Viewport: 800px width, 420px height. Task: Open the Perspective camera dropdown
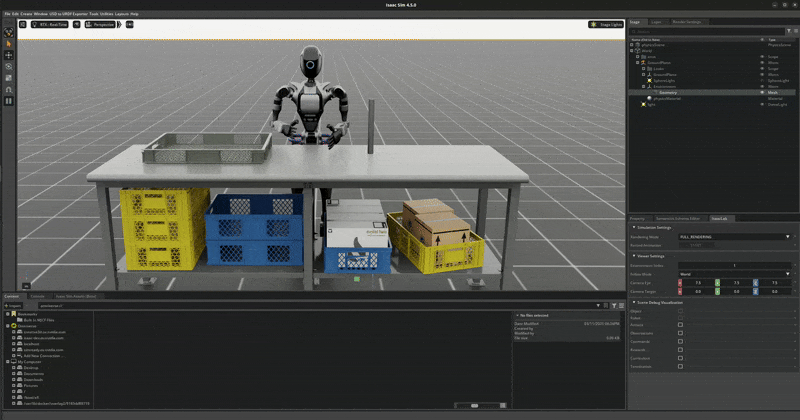(100, 24)
